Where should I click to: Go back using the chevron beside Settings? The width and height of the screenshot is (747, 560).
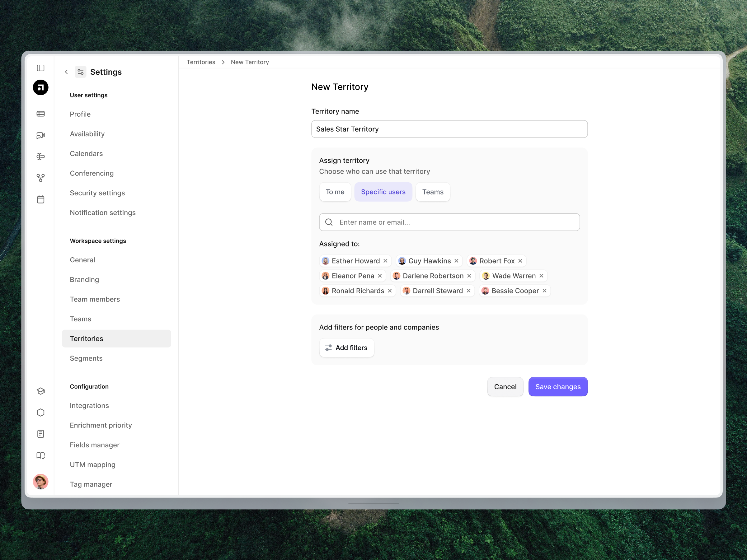(x=66, y=72)
